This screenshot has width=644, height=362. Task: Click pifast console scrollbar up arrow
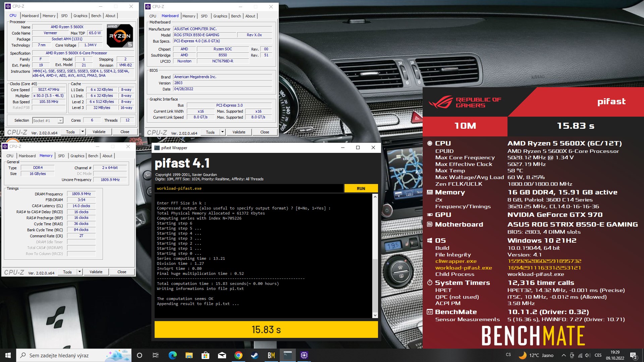point(375,197)
